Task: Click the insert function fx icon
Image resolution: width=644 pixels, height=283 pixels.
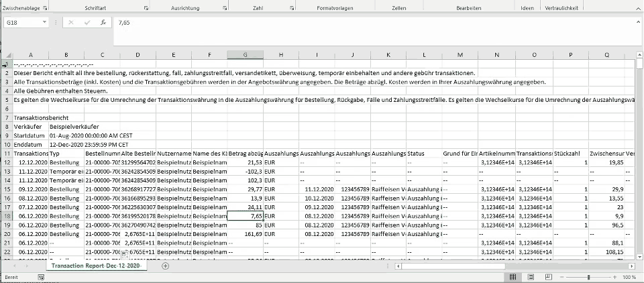Action: tap(103, 22)
